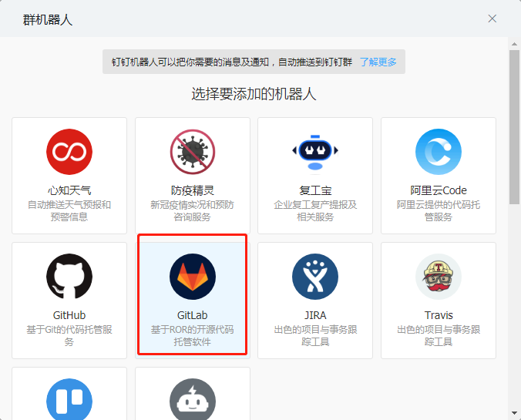521x420 pixels.
Task: Select the blue Trello board icon
Action: [x=69, y=399]
